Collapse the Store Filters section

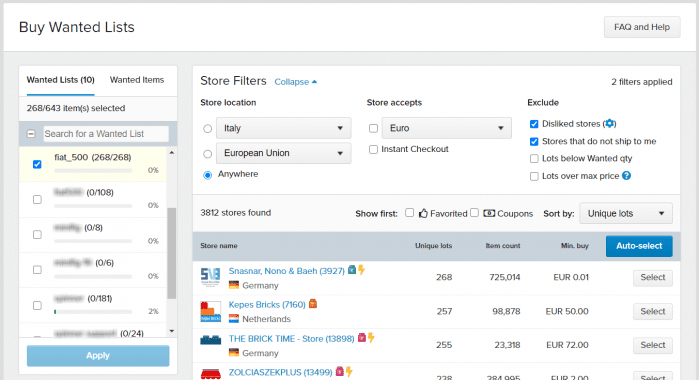(x=296, y=82)
